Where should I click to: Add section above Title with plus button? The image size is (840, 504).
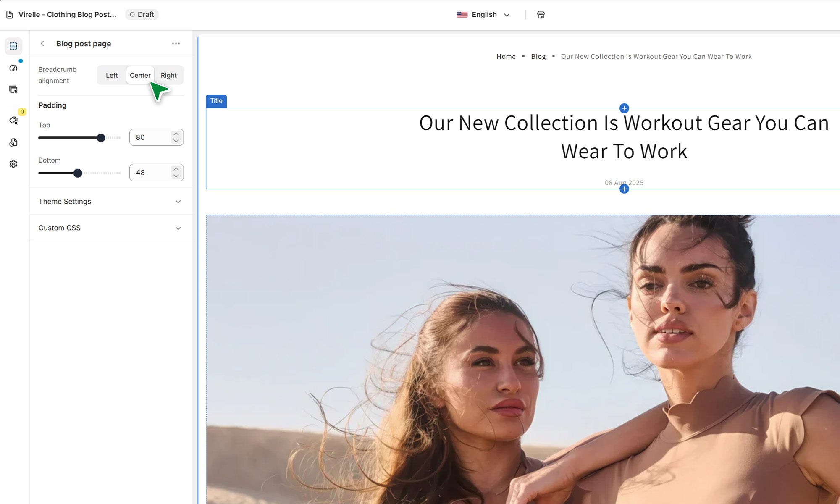624,108
